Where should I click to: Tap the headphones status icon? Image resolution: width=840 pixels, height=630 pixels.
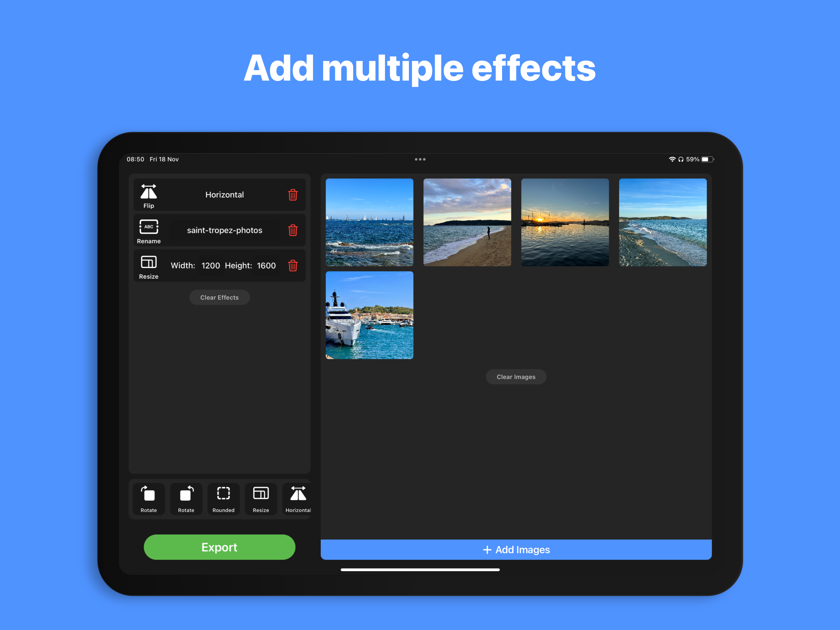680,160
